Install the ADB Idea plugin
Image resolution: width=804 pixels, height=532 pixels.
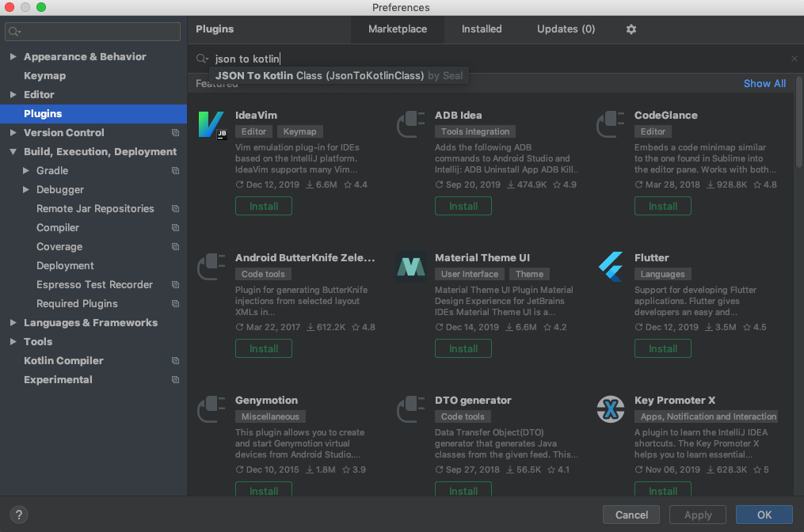tap(463, 206)
